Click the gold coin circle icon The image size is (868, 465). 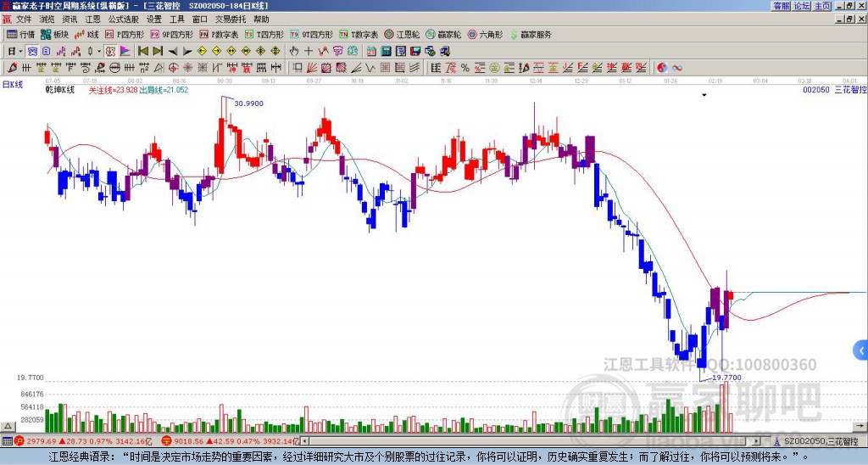click(x=494, y=68)
